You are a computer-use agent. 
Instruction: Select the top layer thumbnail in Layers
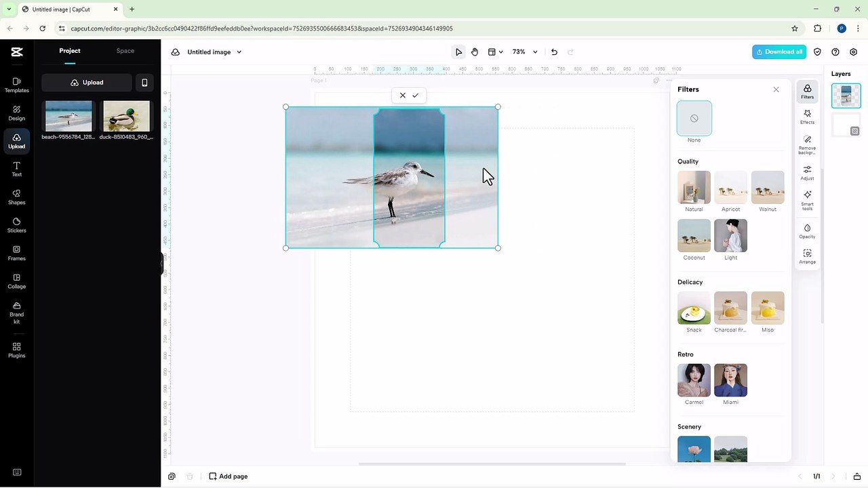pos(846,96)
